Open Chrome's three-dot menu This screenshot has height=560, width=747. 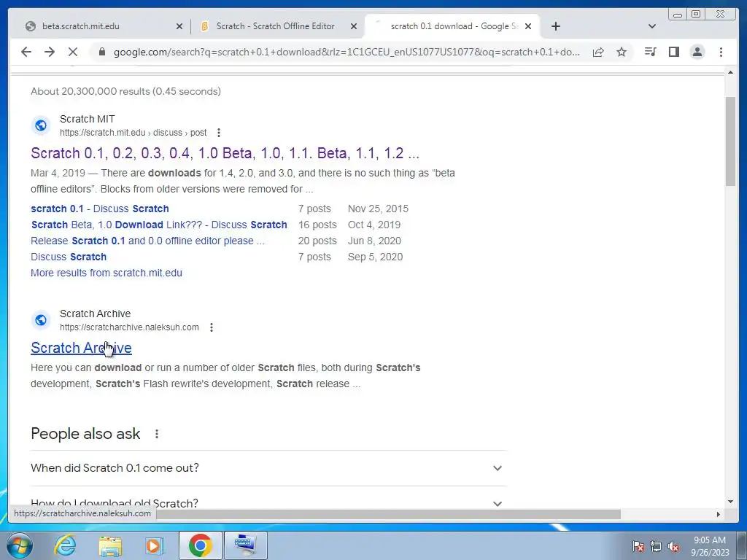point(721,52)
